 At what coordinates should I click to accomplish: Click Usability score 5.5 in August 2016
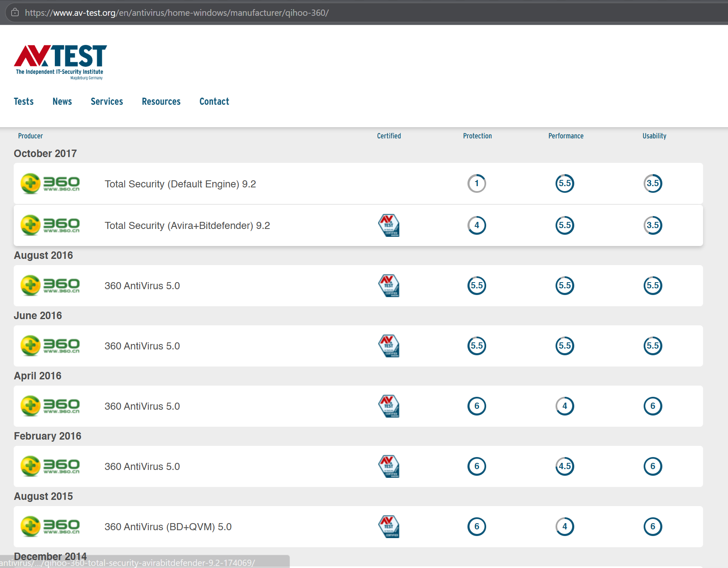coord(653,285)
